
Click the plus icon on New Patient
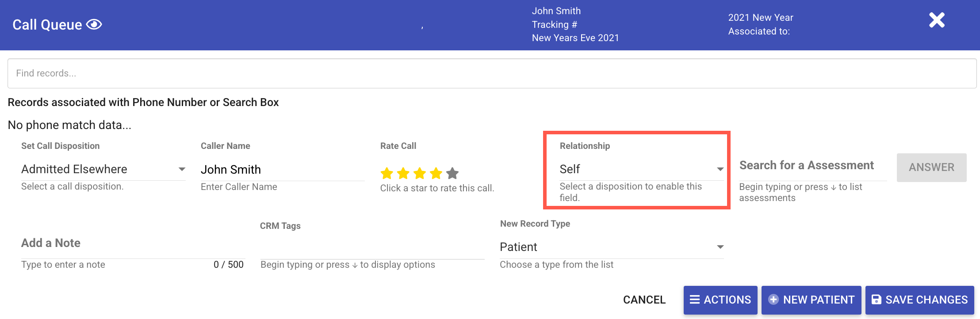point(773,300)
